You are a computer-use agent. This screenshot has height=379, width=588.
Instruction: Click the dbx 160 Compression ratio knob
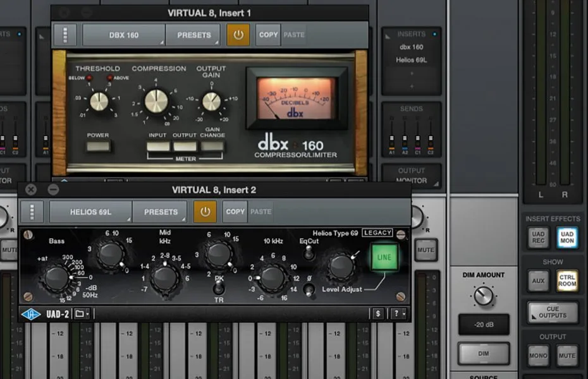pos(156,101)
